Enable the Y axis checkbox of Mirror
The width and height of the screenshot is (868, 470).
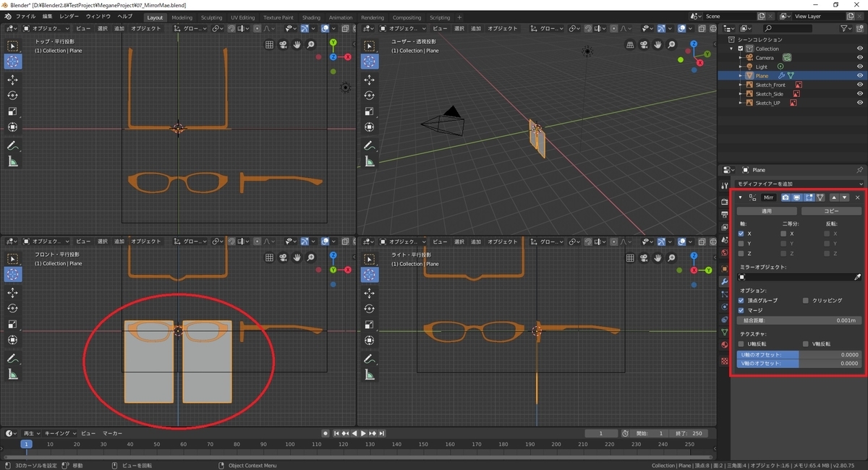point(741,244)
